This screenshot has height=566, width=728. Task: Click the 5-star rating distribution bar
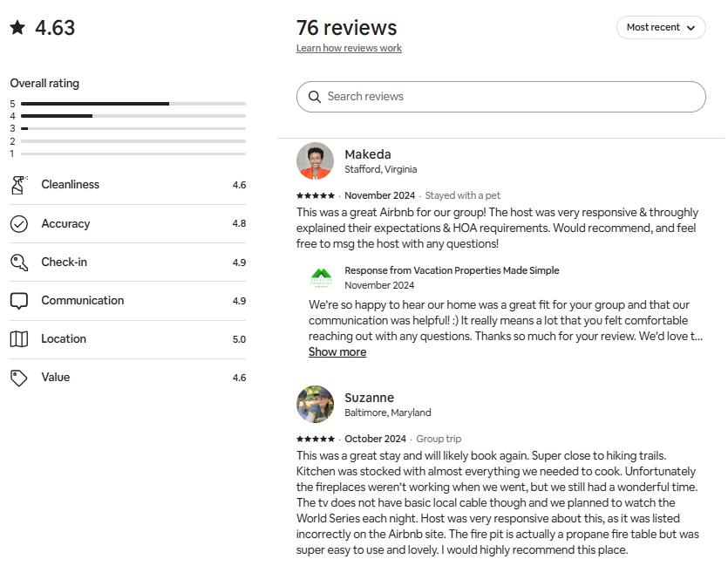tap(133, 104)
